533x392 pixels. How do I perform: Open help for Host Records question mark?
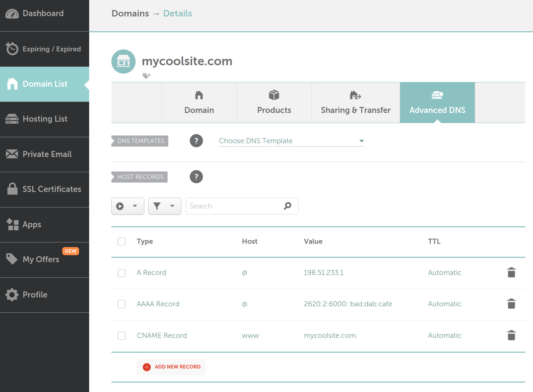tap(196, 177)
